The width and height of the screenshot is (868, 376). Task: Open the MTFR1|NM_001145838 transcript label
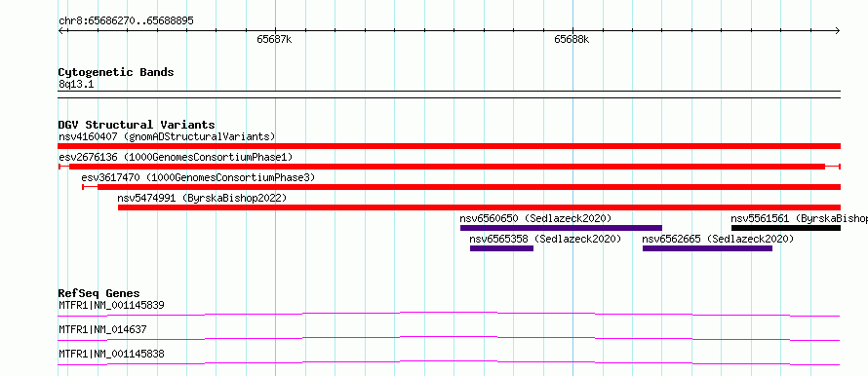(111, 354)
